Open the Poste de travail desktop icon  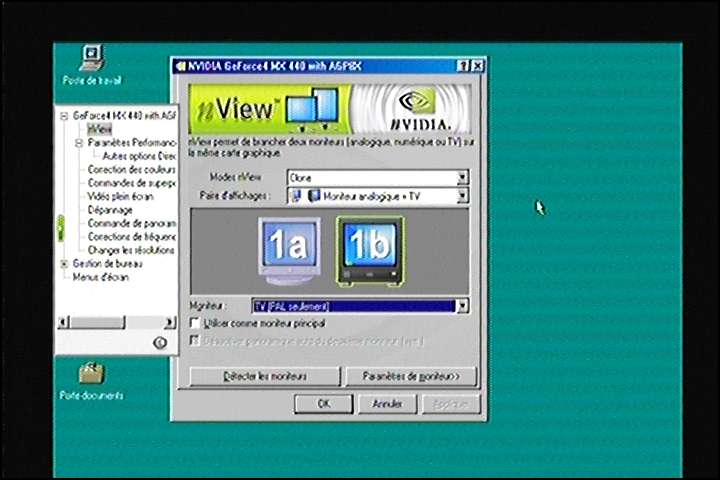[92, 64]
